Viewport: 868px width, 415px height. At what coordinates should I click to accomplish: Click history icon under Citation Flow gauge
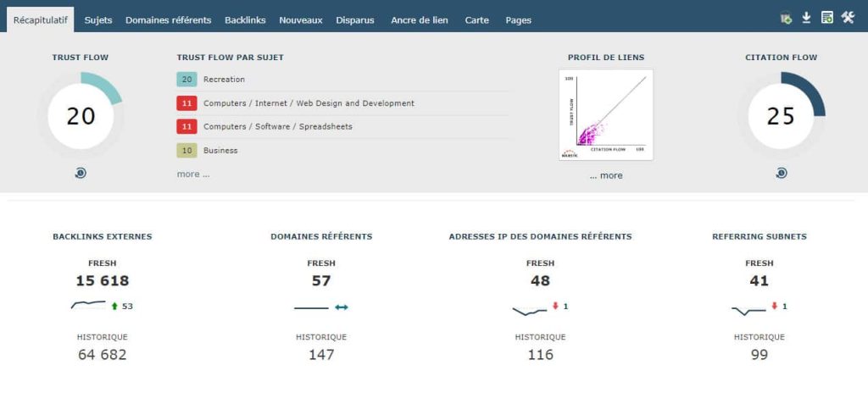(781, 173)
